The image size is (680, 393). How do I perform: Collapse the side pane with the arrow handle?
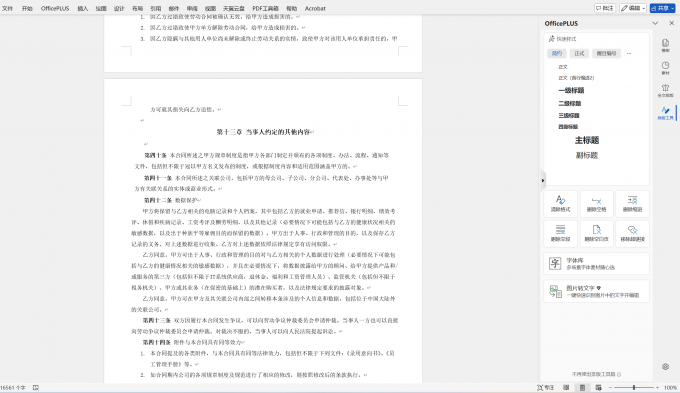point(543,180)
